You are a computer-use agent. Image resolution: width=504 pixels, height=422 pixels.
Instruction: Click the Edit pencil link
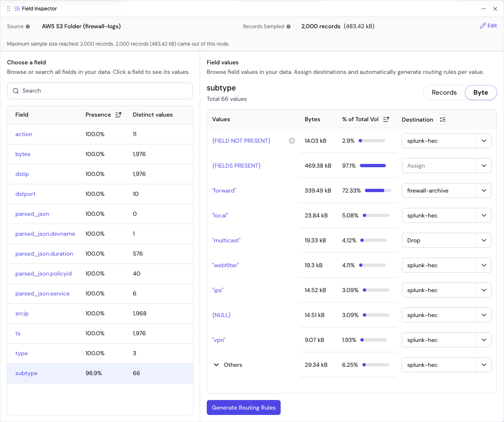(x=488, y=26)
